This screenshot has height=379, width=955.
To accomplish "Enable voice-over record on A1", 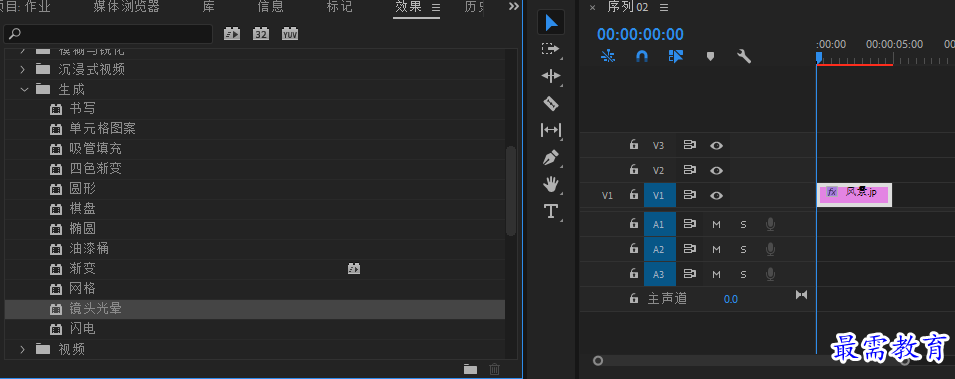I will pos(770,224).
